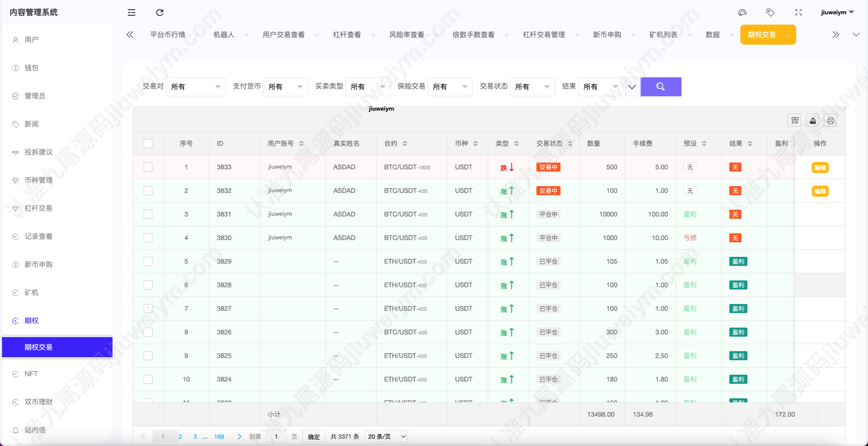Print the table using the printer icon
The height and width of the screenshot is (446, 868).
click(x=831, y=120)
